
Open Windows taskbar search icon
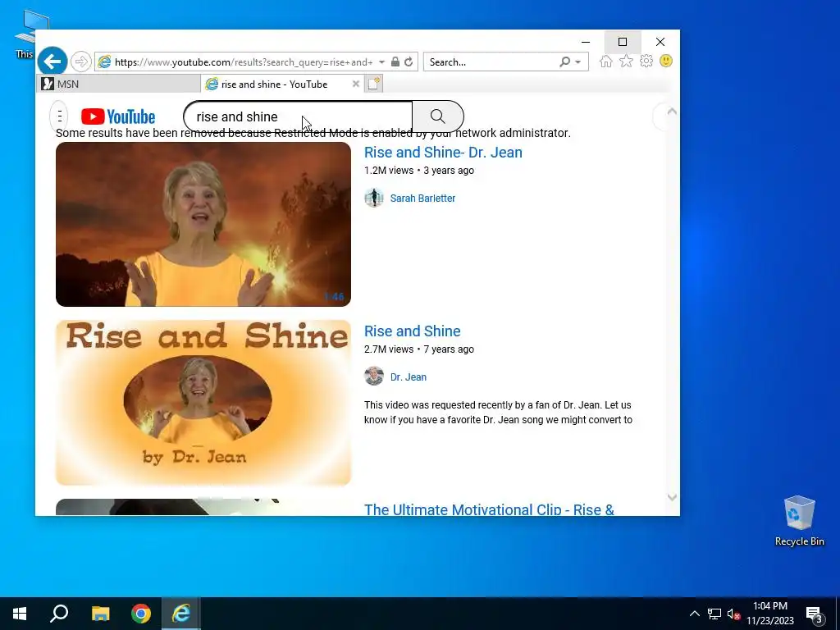pyautogui.click(x=59, y=614)
